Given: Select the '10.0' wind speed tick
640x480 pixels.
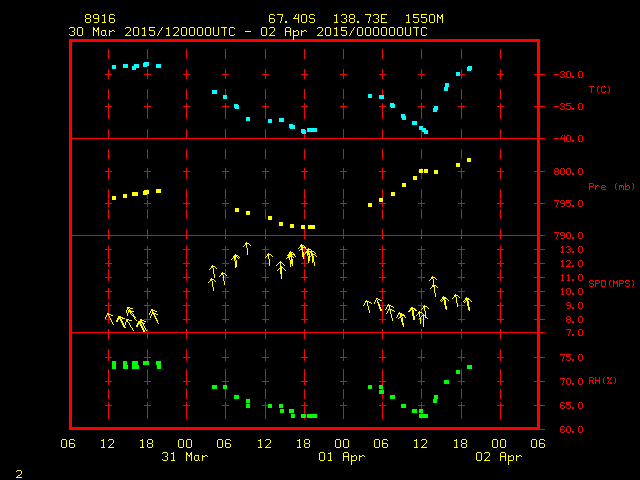Looking at the screenshot, I should [572, 292].
